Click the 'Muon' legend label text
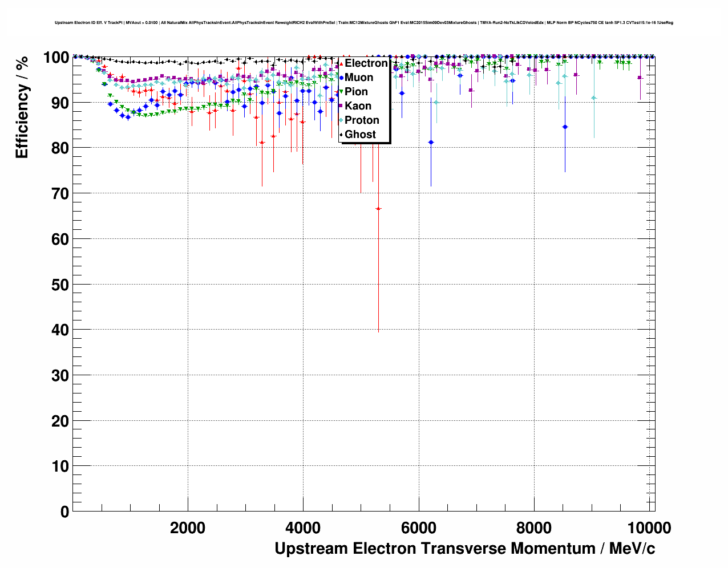This screenshot has height=568, width=728. click(359, 78)
